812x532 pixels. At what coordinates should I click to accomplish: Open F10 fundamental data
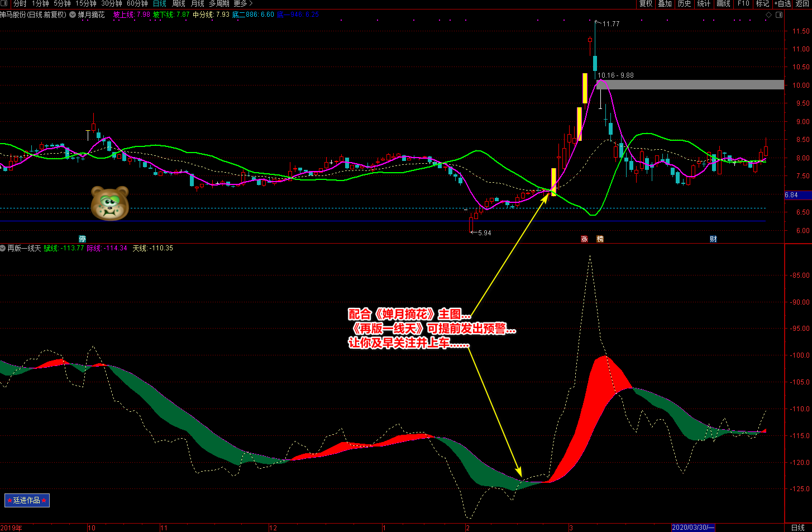coord(742,4)
